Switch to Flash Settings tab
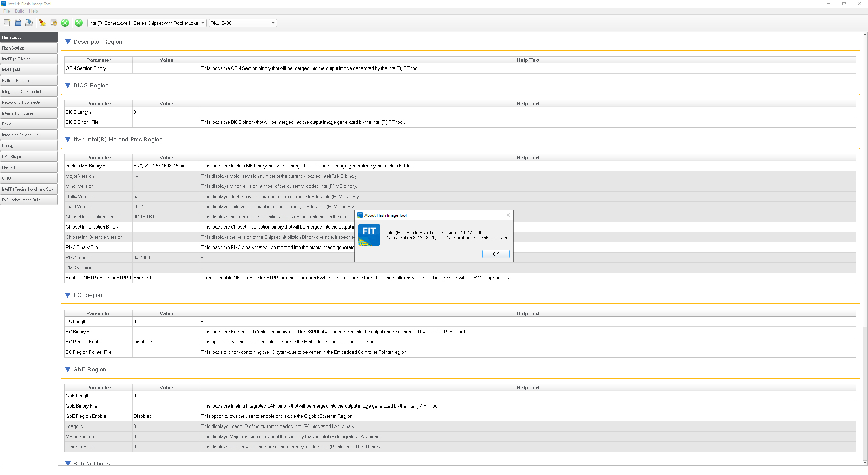868x475 pixels. coord(29,48)
